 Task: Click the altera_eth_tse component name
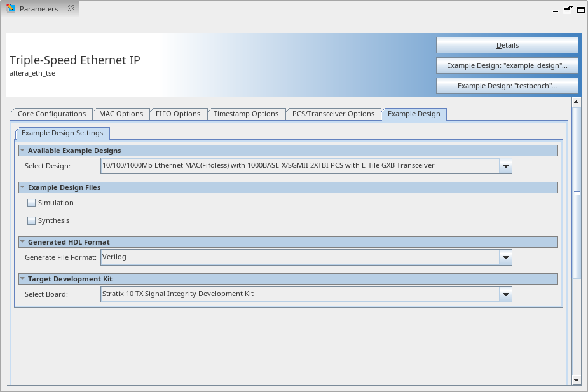click(32, 73)
